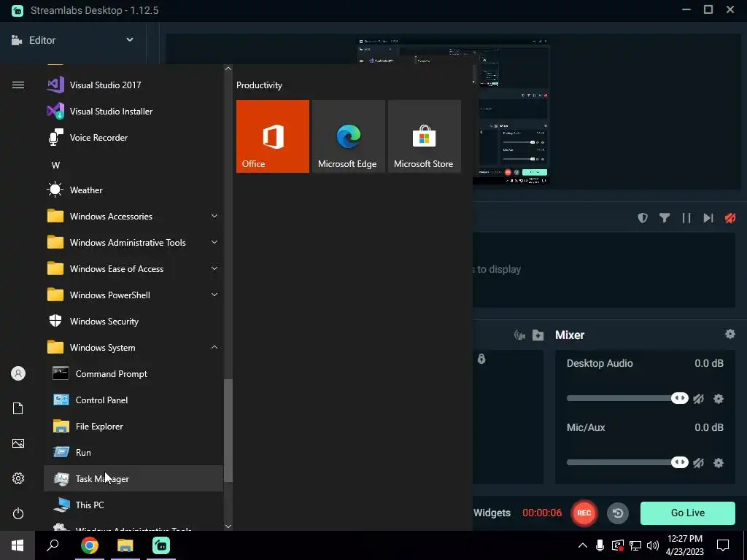Open the filter icon in Streamlabs toolbar

click(x=665, y=218)
